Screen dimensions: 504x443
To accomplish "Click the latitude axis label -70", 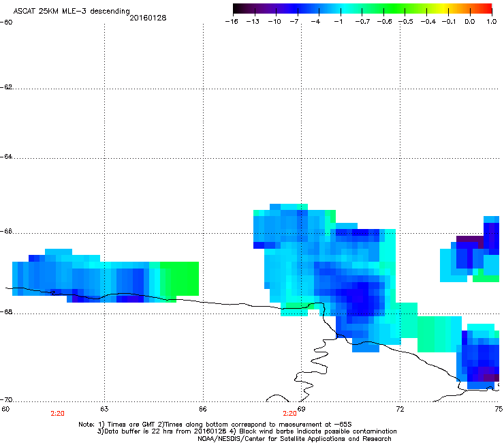I will [6, 400].
